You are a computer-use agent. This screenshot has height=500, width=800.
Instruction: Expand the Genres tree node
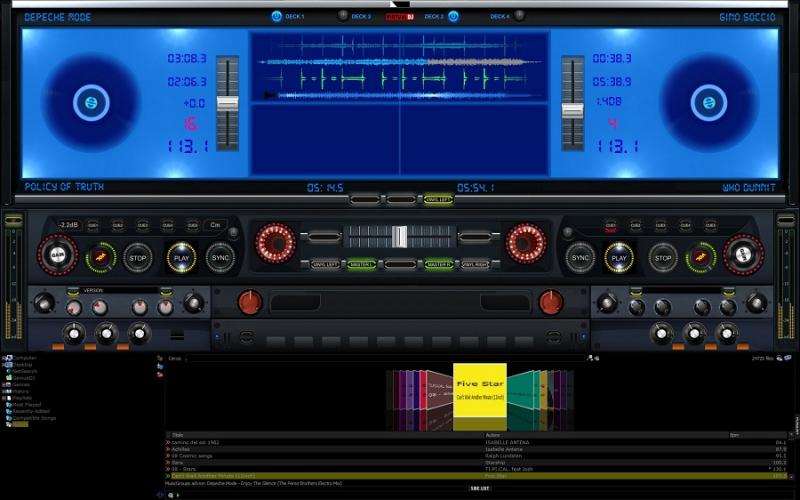coord(4,385)
